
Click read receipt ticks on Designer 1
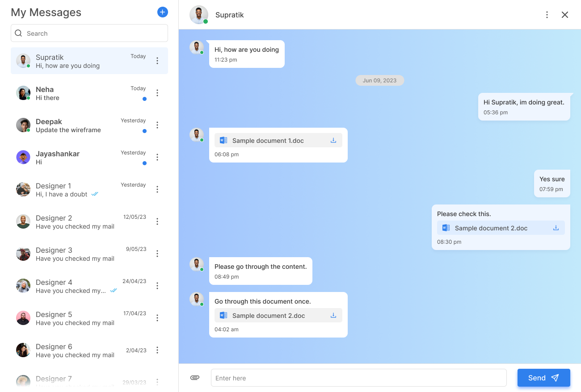pyautogui.click(x=95, y=194)
